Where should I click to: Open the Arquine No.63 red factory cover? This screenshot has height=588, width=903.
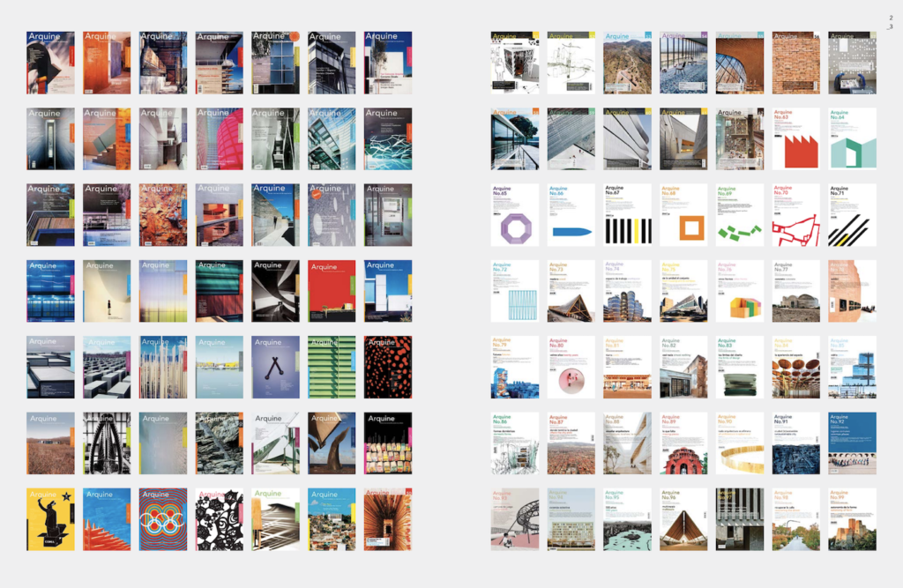point(796,138)
